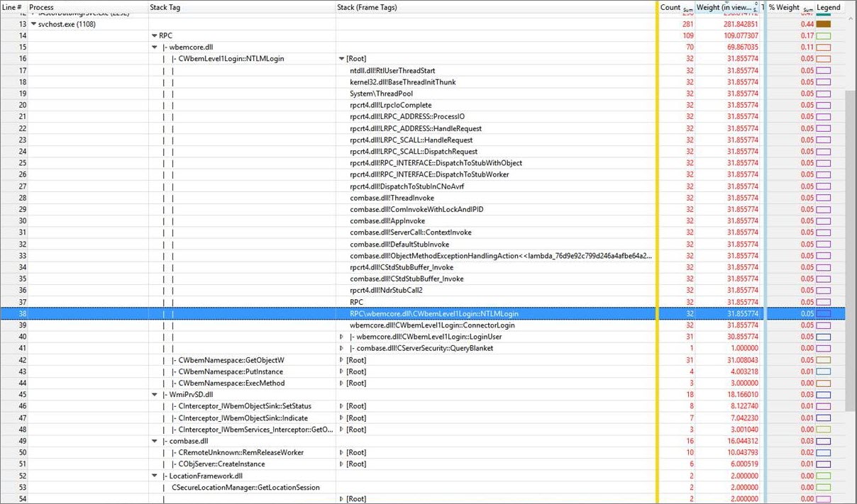Collapse the [Root] frame under NTLMLogin
Screen dimensions: 857x504
pos(341,58)
